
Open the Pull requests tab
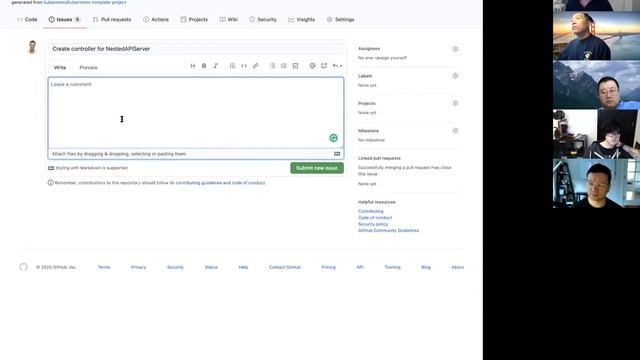point(112,20)
